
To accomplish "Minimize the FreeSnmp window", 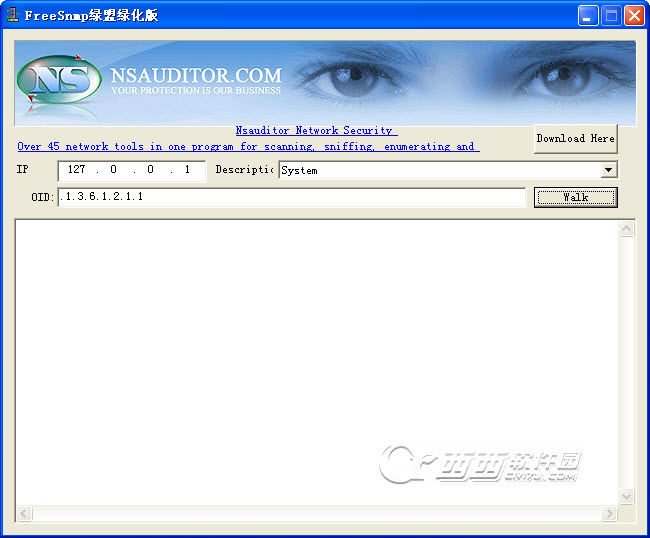I will coord(588,16).
